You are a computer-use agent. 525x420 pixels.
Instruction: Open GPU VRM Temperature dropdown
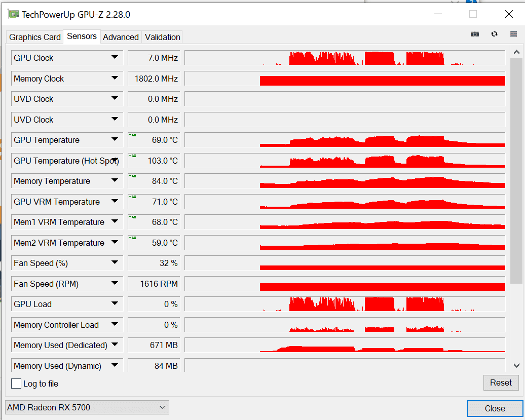115,202
